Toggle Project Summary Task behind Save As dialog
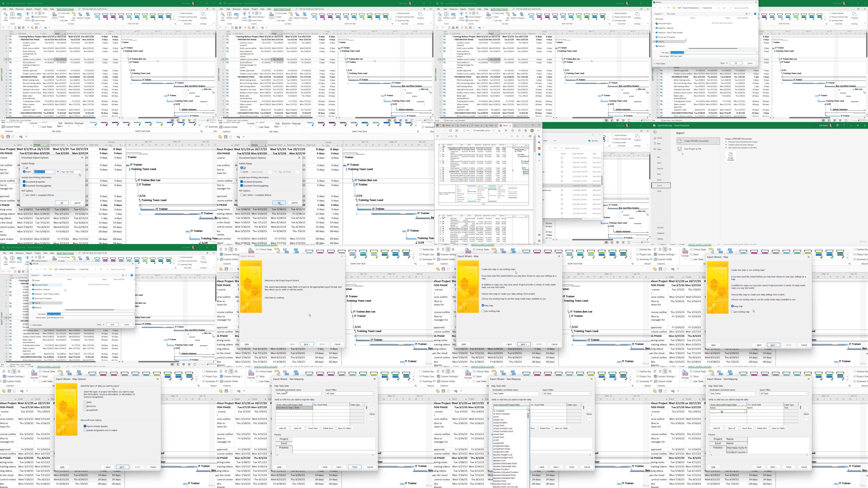This screenshot has width=868, height=488. (179, 261)
